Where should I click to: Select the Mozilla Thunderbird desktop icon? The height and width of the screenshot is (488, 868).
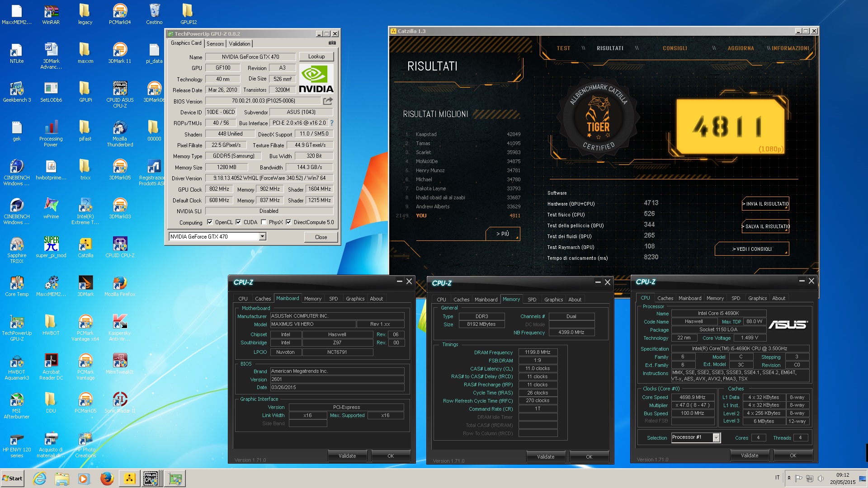coord(120,133)
